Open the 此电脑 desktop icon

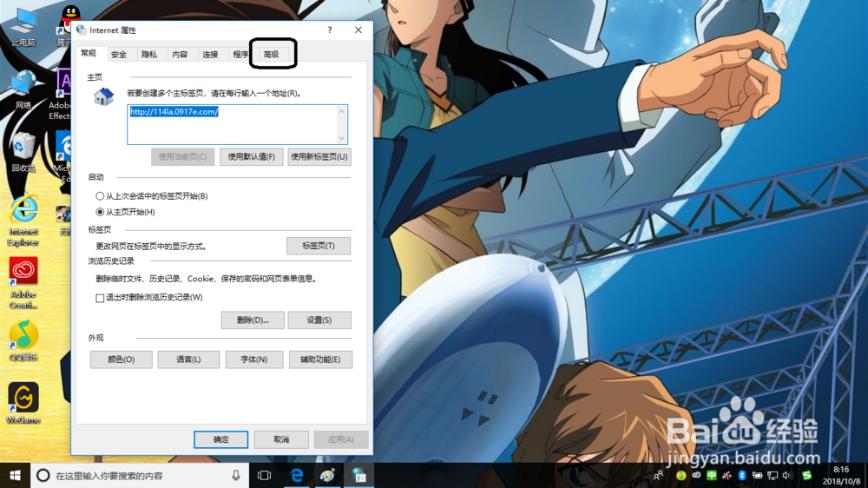click(x=23, y=26)
